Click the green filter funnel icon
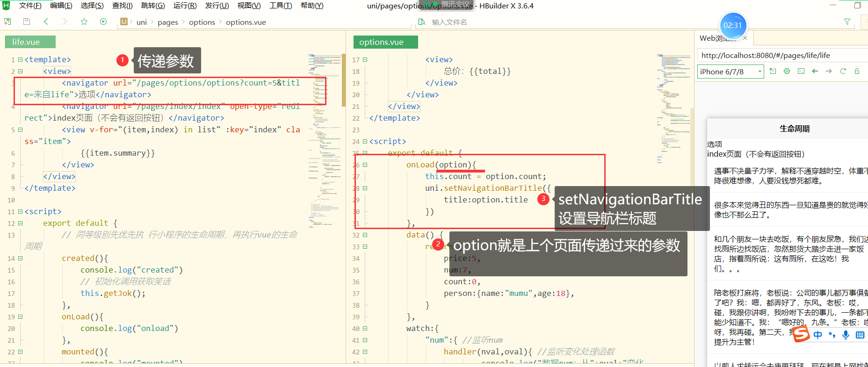 pyautogui.click(x=847, y=22)
